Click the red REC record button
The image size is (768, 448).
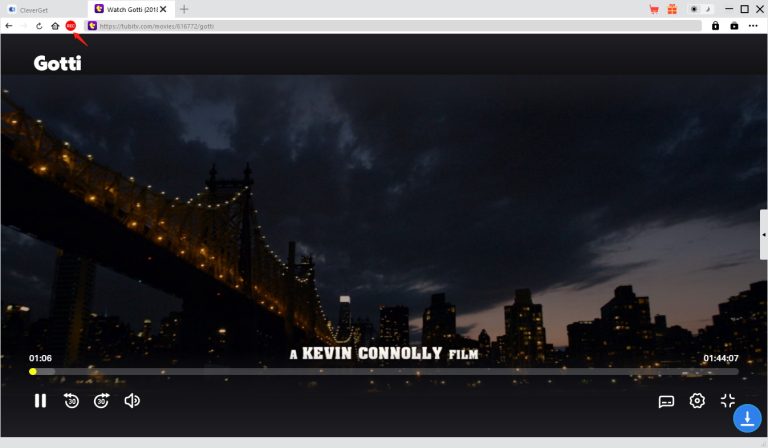pyautogui.click(x=71, y=26)
